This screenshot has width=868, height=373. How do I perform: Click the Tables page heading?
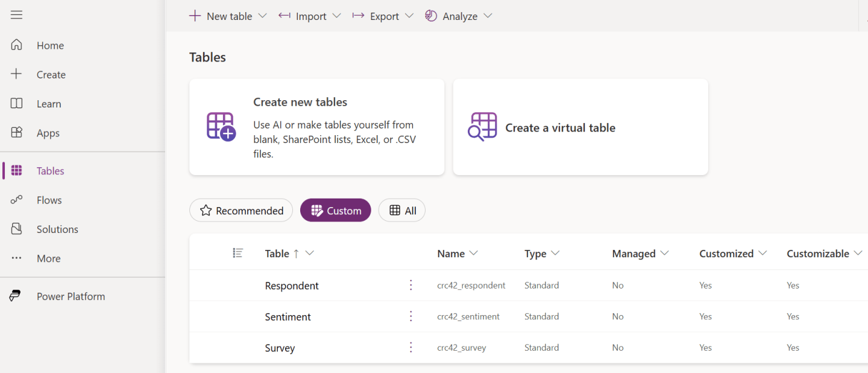(x=207, y=57)
